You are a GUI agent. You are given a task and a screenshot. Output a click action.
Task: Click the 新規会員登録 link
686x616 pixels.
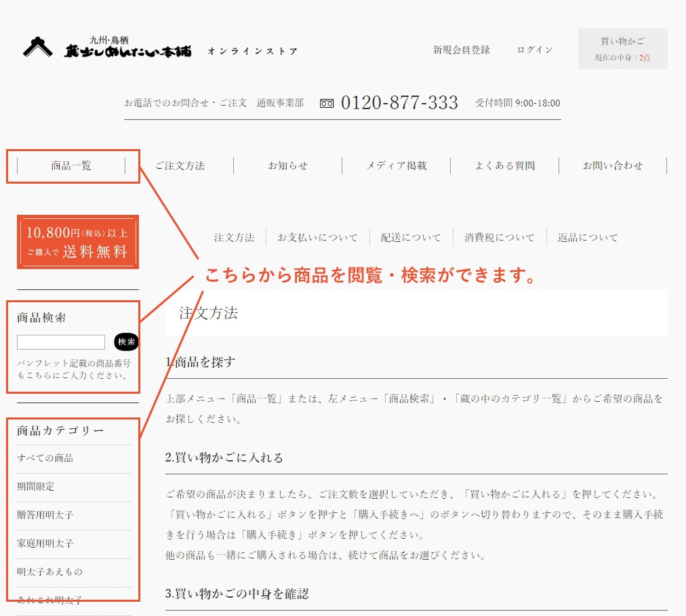(x=461, y=50)
